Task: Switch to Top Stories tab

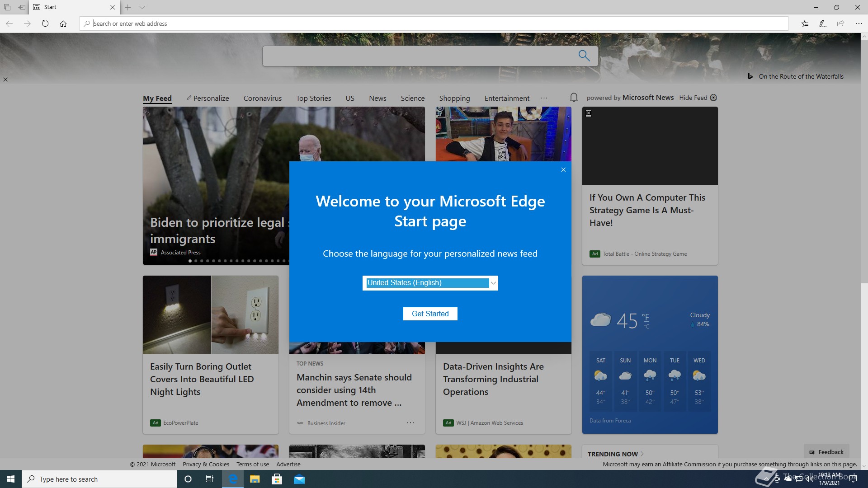Action: 314,98
